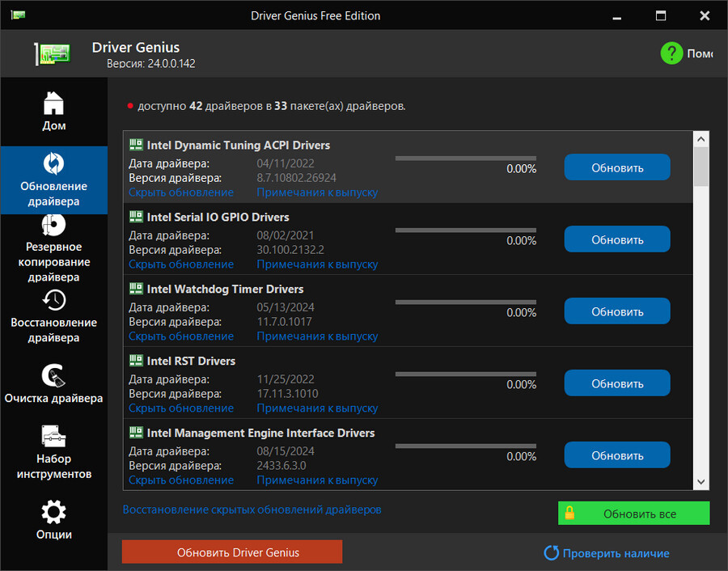The image size is (728, 571).
Task: Update Intel Management Engine Interface Drivers
Action: [x=617, y=455]
